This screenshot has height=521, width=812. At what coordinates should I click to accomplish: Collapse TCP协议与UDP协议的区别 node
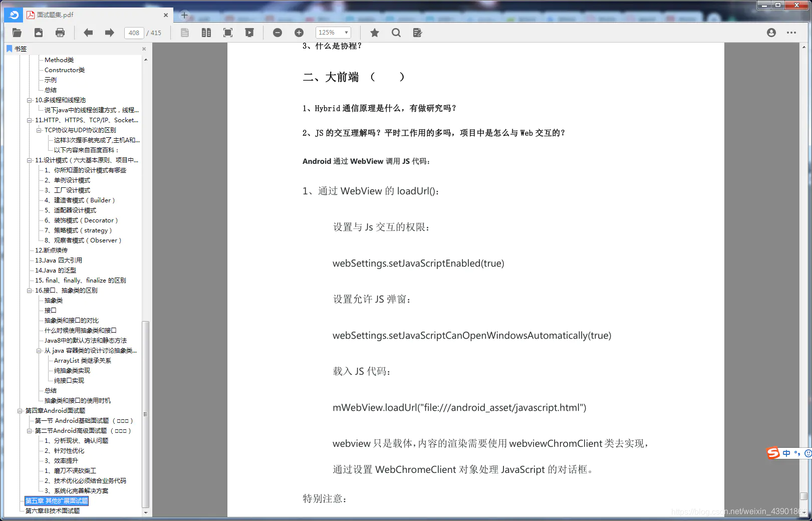coord(39,130)
